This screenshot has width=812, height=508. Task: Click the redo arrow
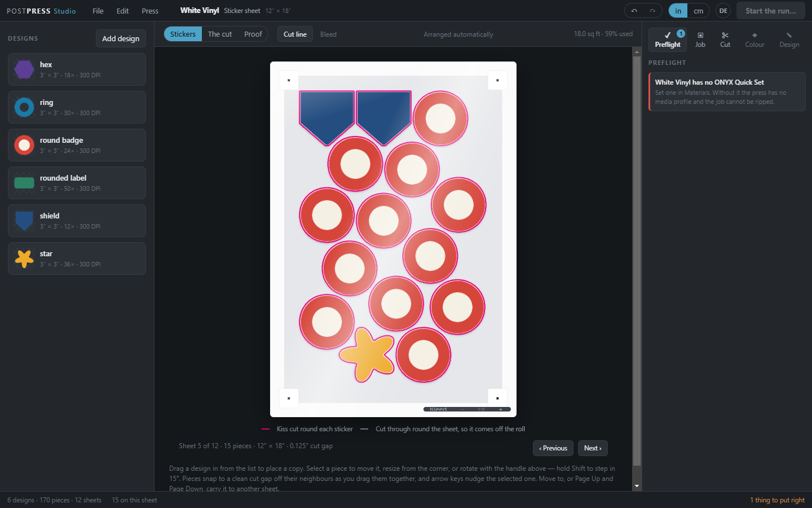(x=652, y=11)
